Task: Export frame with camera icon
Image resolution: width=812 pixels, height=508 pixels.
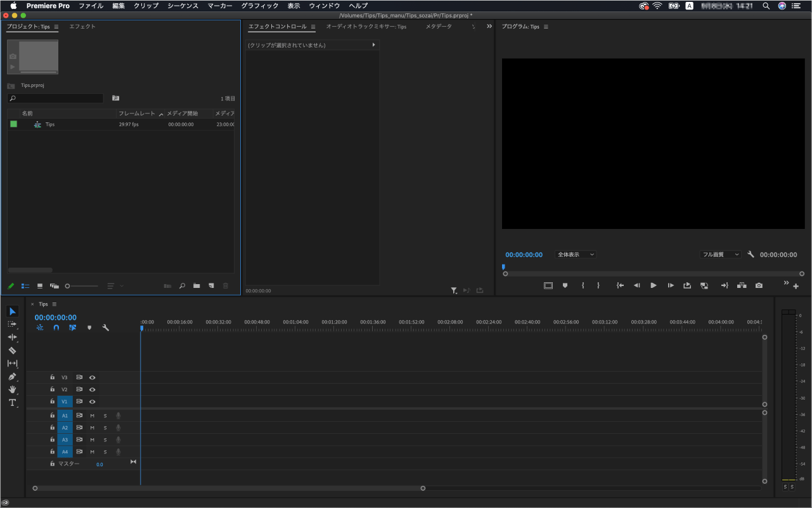Action: tap(759, 285)
